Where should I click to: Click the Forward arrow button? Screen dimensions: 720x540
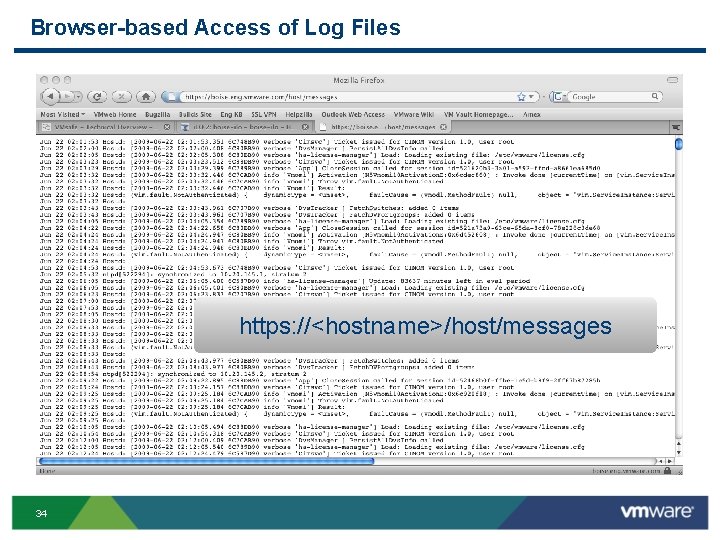click(67, 96)
